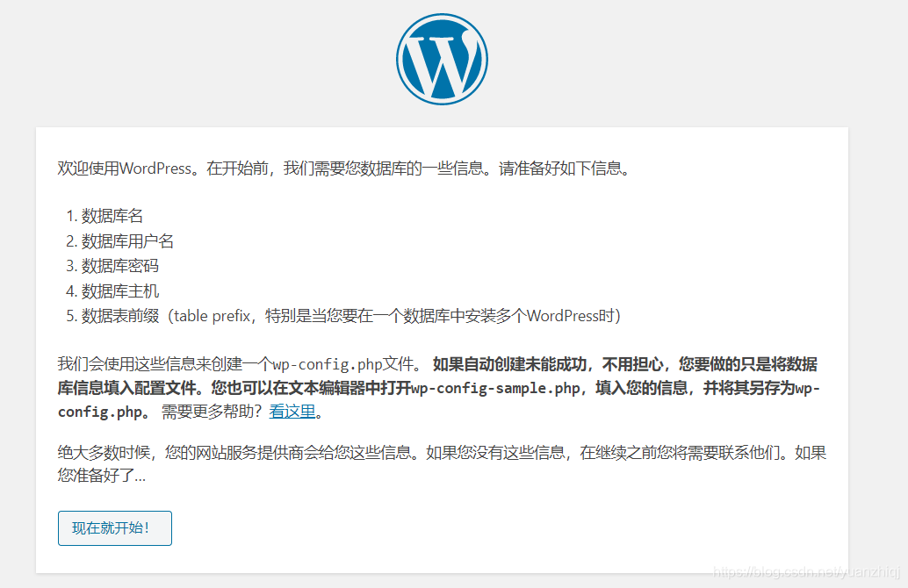This screenshot has height=588, width=908.
Task: Select the list item 数据库用户名
Action: pos(127,240)
